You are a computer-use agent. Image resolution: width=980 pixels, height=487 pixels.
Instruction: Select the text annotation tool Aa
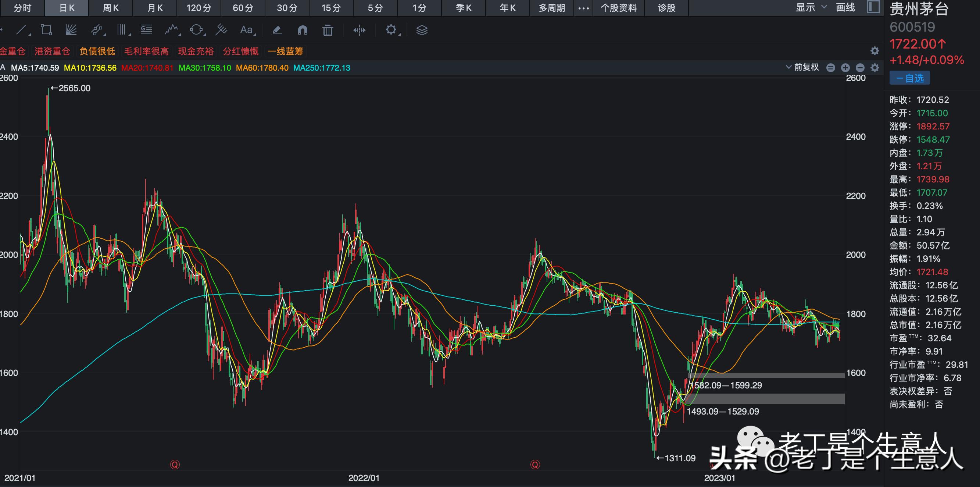point(246,30)
